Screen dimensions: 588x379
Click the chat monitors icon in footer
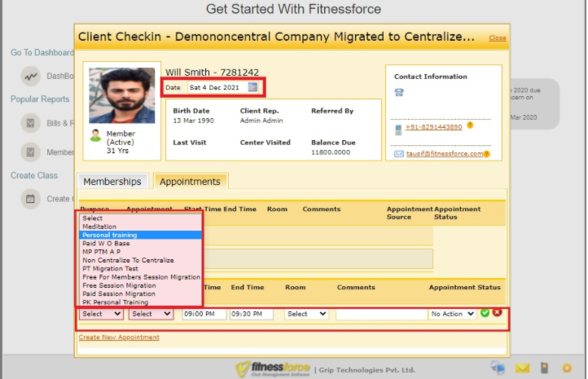[x=498, y=368]
